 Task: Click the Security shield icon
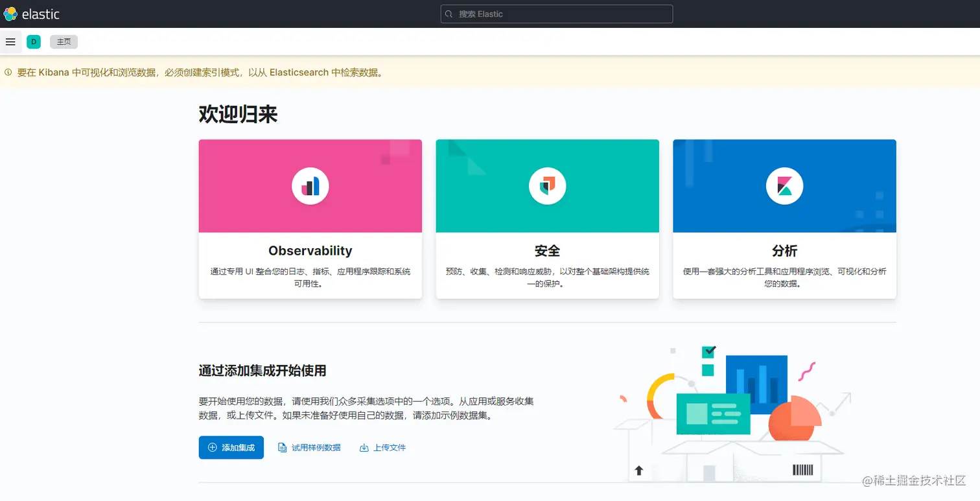pos(548,186)
